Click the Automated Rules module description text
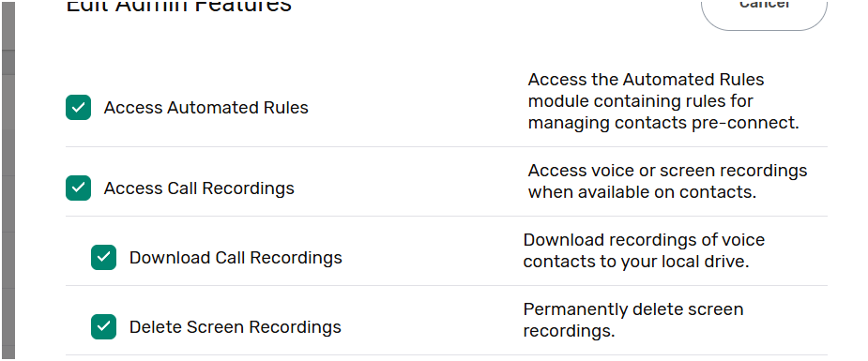Image resolution: width=868 pixels, height=361 pixels. pos(663,101)
